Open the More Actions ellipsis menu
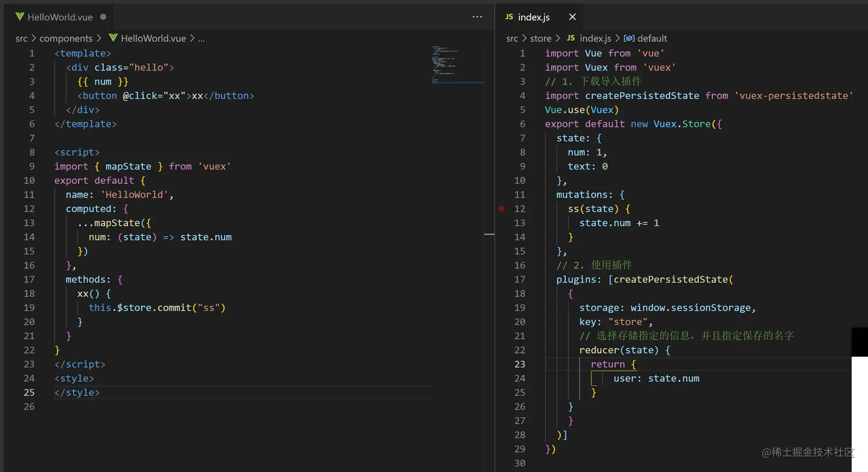Image resolution: width=868 pixels, height=472 pixels. 477,17
